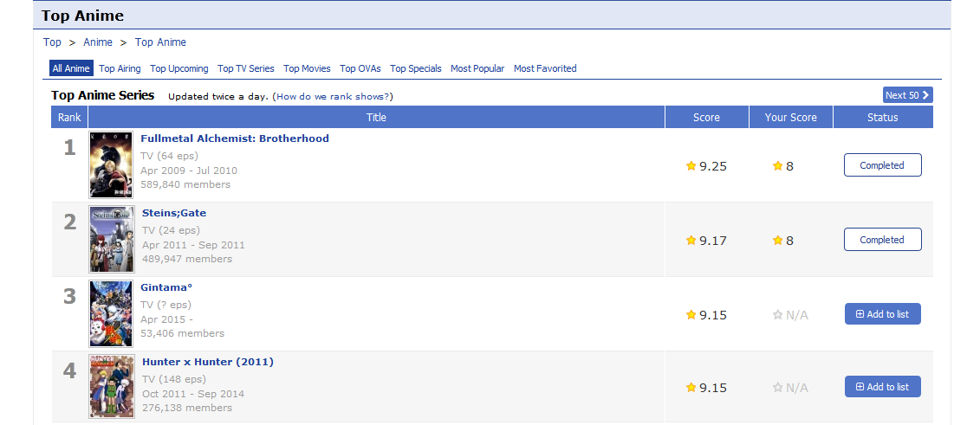980x425 pixels.
Task: Click the empty N/A star for Gintama°
Action: click(x=777, y=314)
